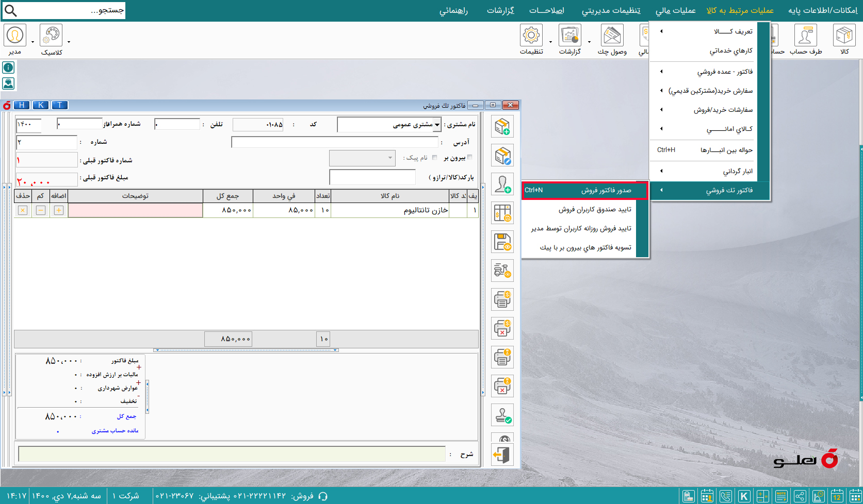863x504 pixels.
Task: Toggle the بيرون بر checkbox
Action: tap(469, 157)
